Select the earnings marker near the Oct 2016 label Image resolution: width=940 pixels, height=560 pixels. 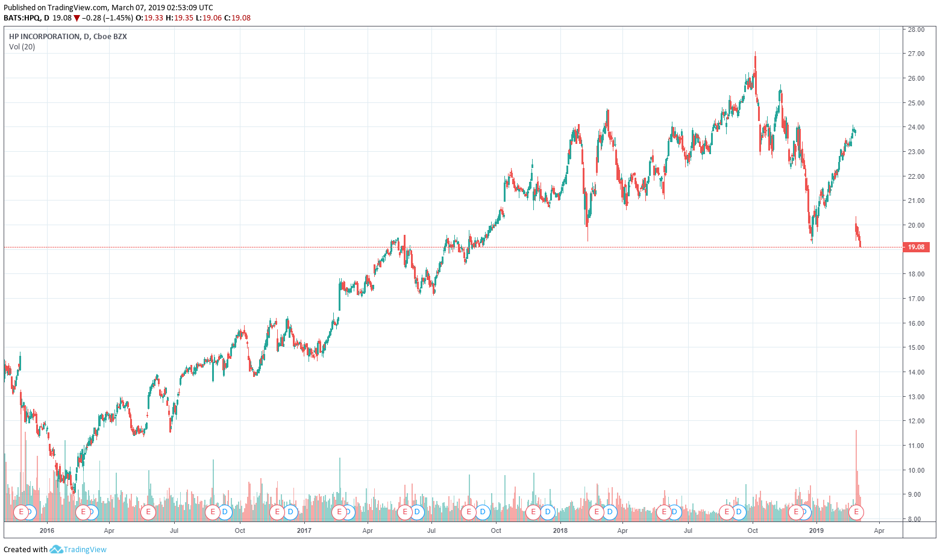tap(214, 512)
